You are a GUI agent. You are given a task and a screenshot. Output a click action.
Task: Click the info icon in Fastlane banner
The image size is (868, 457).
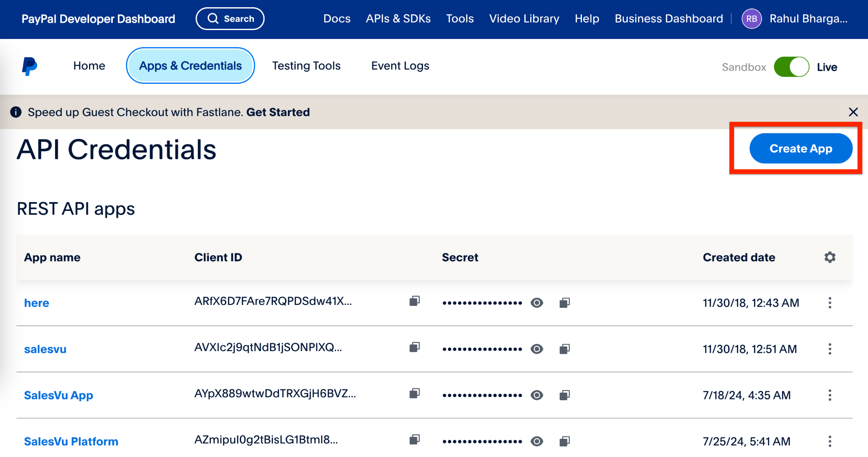coord(16,112)
